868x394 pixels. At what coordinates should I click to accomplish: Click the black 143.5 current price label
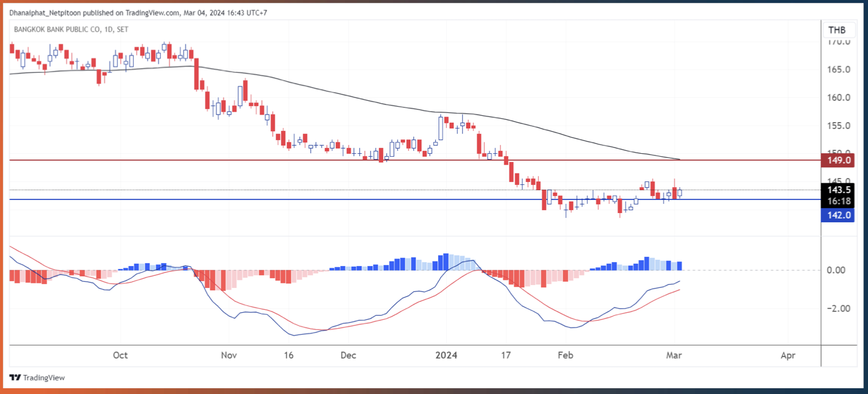pyautogui.click(x=837, y=190)
